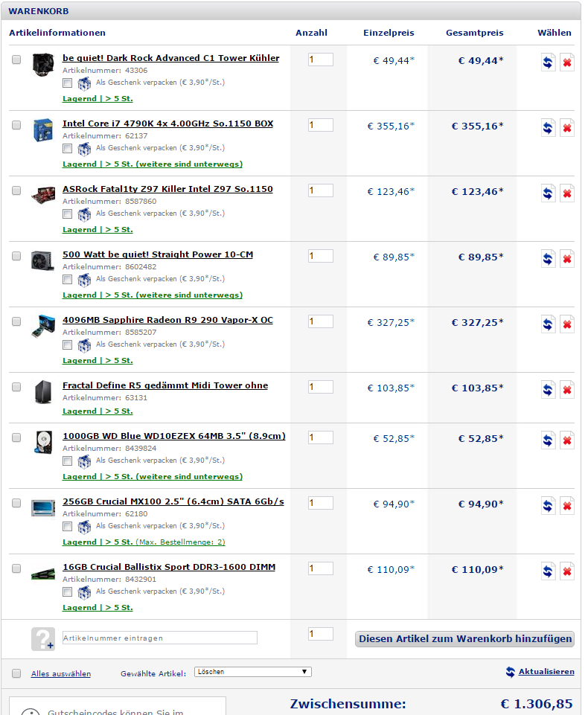Remove the ASRock Fatal1ty Z97 motherboard
Viewport: 588px width, 715px height.
click(566, 193)
